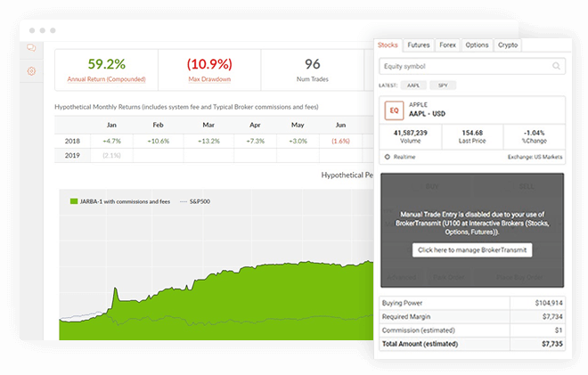Select the Options tab
This screenshot has width=588, height=375.
point(477,45)
